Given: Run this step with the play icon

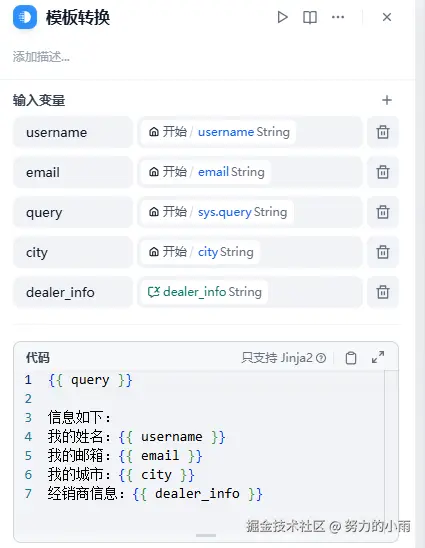Looking at the screenshot, I should (x=282, y=17).
